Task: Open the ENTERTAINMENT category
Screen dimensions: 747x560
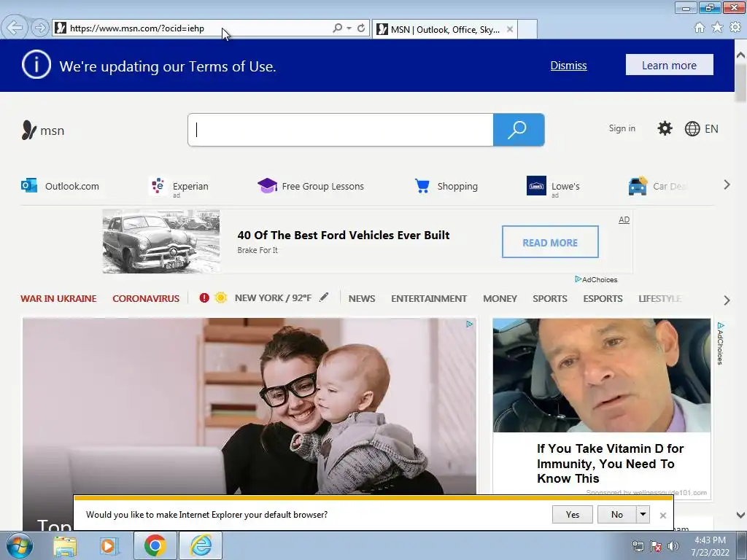Action: click(429, 298)
